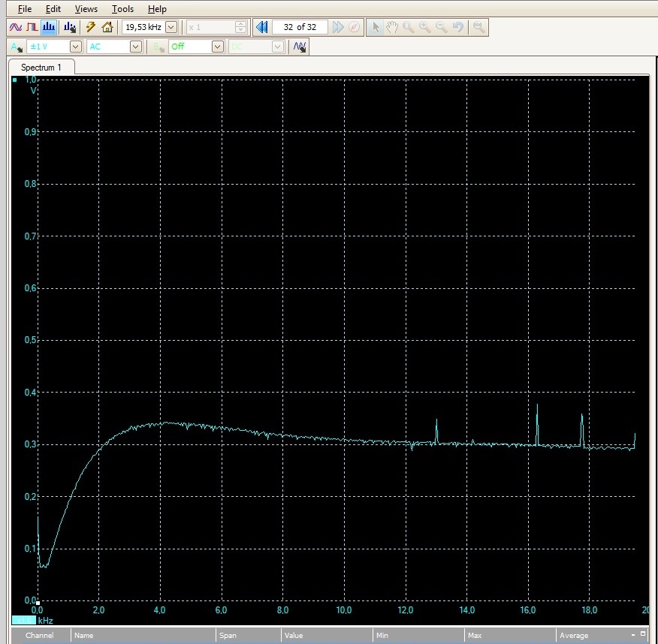
Task: Open the AC coupling dropdown
Action: point(135,47)
